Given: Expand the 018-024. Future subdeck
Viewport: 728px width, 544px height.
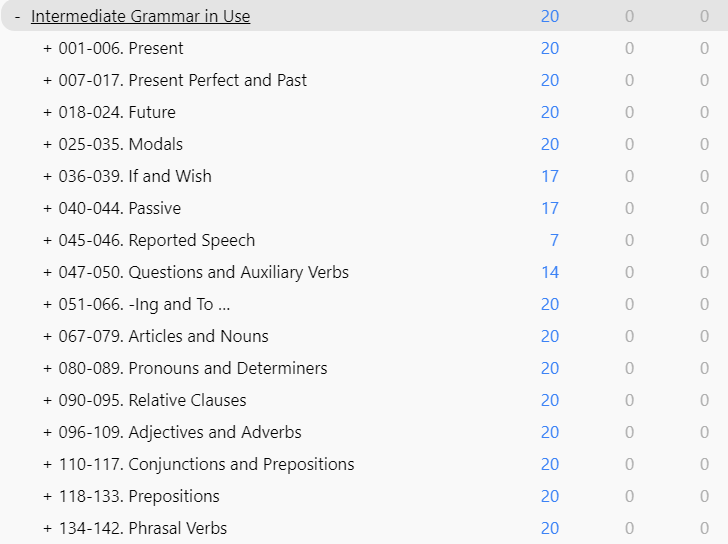Looking at the screenshot, I should [47, 112].
